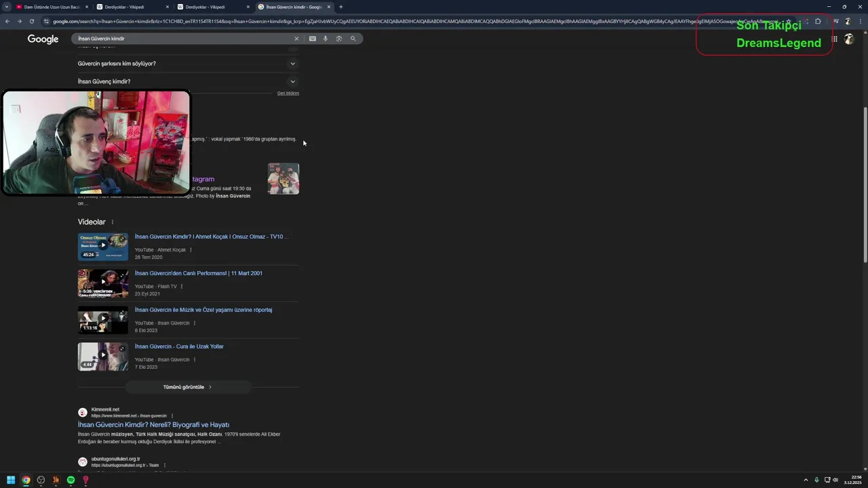Go forward with the browser forward arrow
This screenshot has height=488, width=868.
20,21
